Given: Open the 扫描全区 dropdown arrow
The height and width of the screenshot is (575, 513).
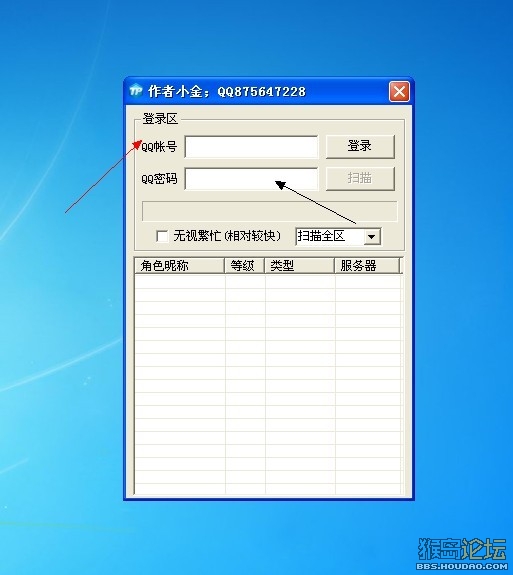Looking at the screenshot, I should coord(372,237).
